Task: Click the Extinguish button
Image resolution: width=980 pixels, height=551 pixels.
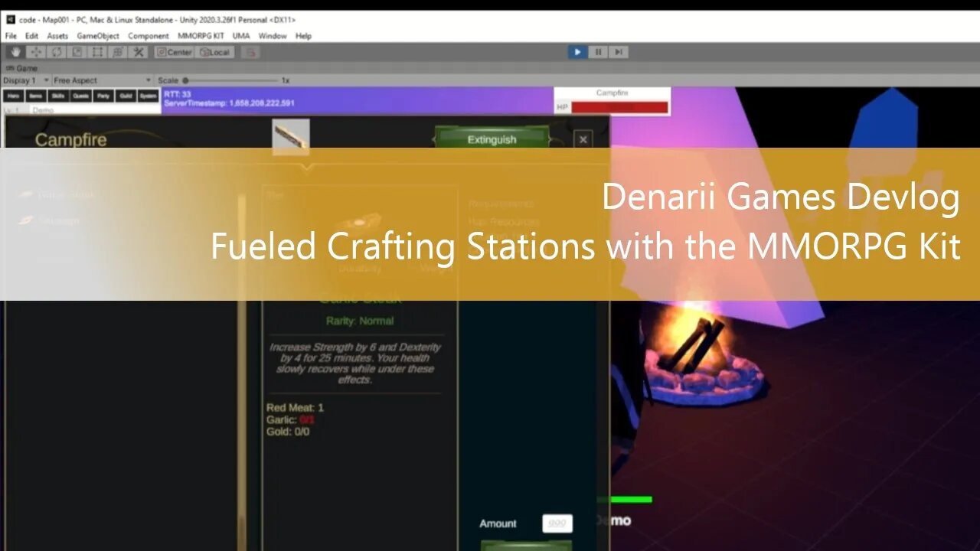Action: [x=492, y=139]
